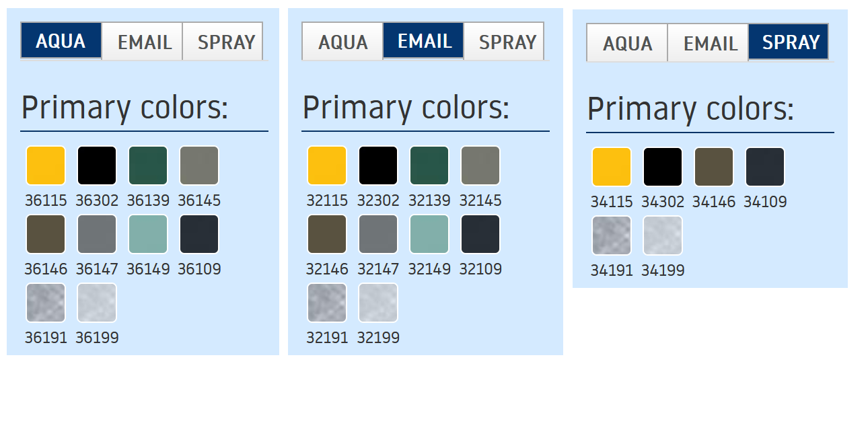Click AQUA tab in middle panel
868x446 pixels.
(342, 42)
